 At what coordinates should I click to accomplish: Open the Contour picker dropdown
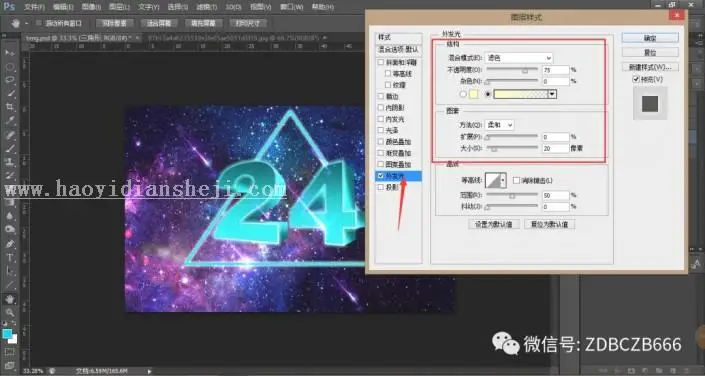pyautogui.click(x=503, y=180)
